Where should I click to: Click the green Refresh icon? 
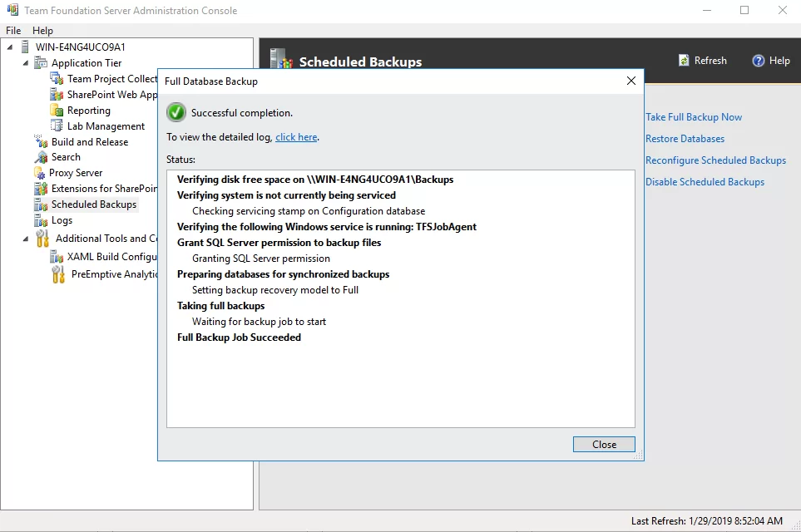pos(684,60)
